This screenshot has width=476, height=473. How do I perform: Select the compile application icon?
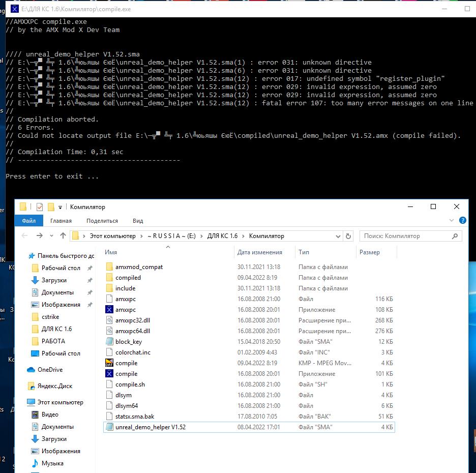point(109,373)
